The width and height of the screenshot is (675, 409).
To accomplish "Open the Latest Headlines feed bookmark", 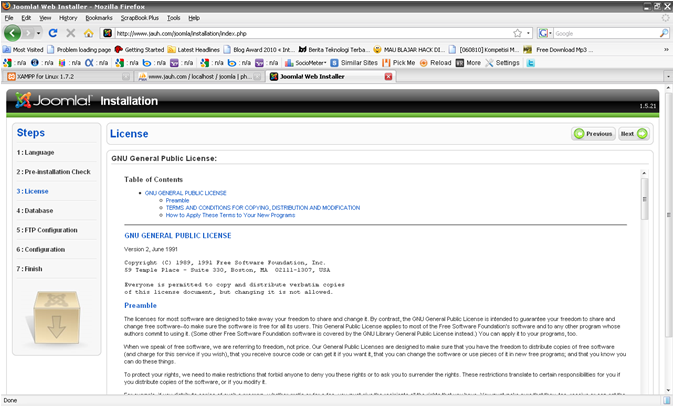I will click(194, 50).
